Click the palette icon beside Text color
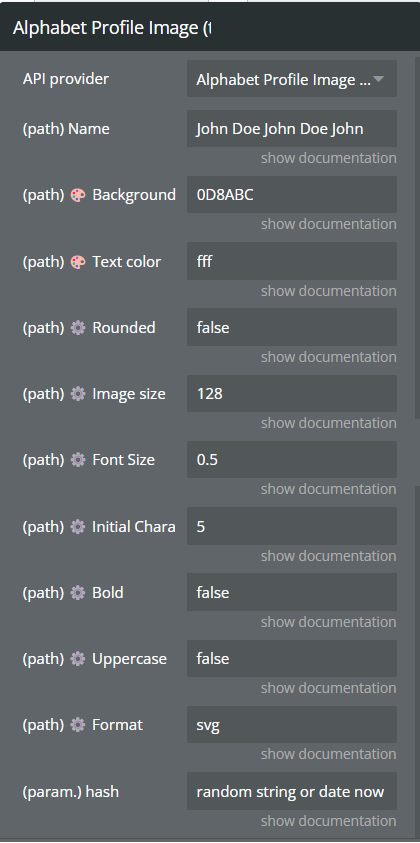The width and height of the screenshot is (420, 843). pyautogui.click(x=78, y=262)
